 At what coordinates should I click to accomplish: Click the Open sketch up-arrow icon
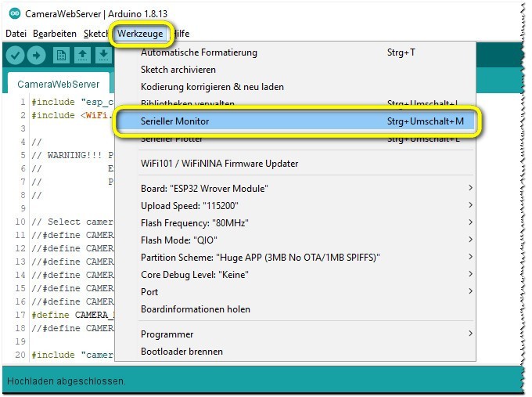[82, 56]
